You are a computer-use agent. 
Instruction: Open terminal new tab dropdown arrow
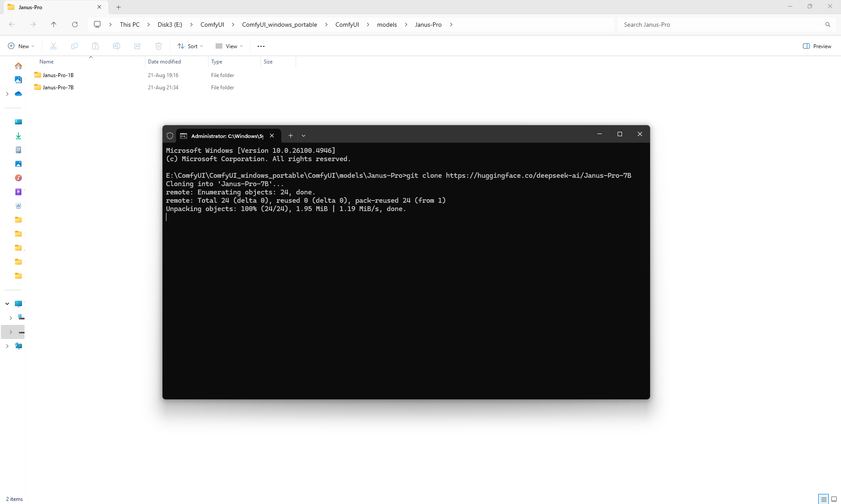304,136
